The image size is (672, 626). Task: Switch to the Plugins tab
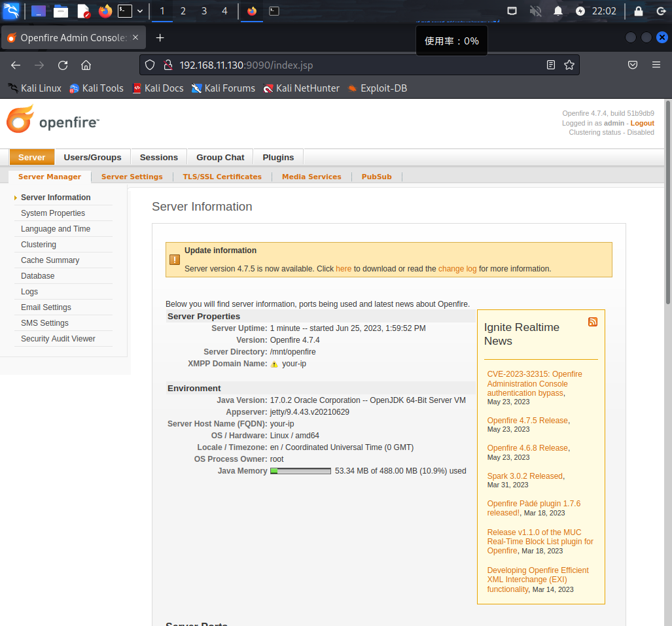tap(278, 157)
